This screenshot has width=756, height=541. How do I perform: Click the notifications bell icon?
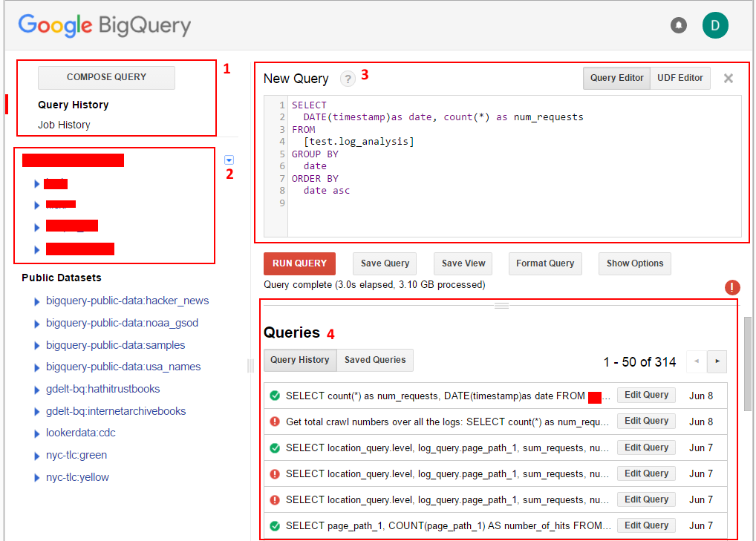tap(679, 25)
